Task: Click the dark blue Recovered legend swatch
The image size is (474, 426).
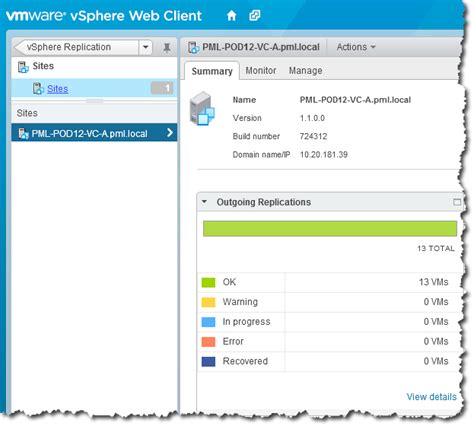Action: (x=208, y=361)
